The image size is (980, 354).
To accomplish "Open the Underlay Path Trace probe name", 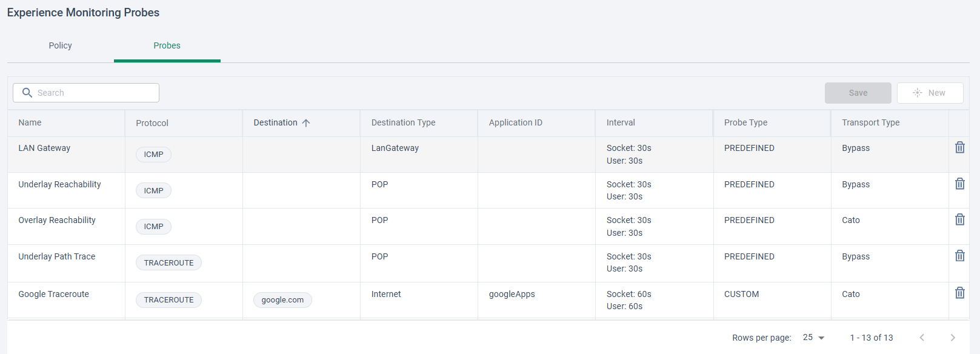I will pyautogui.click(x=57, y=256).
